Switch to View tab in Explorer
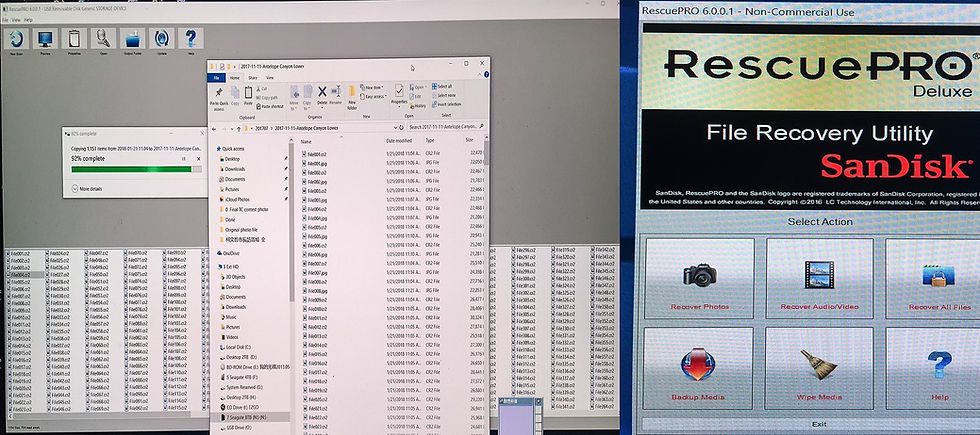This screenshot has width=980, height=435. (270, 78)
